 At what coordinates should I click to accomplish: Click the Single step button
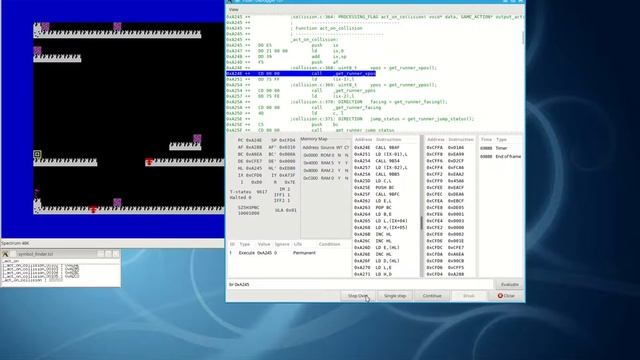(x=395, y=296)
